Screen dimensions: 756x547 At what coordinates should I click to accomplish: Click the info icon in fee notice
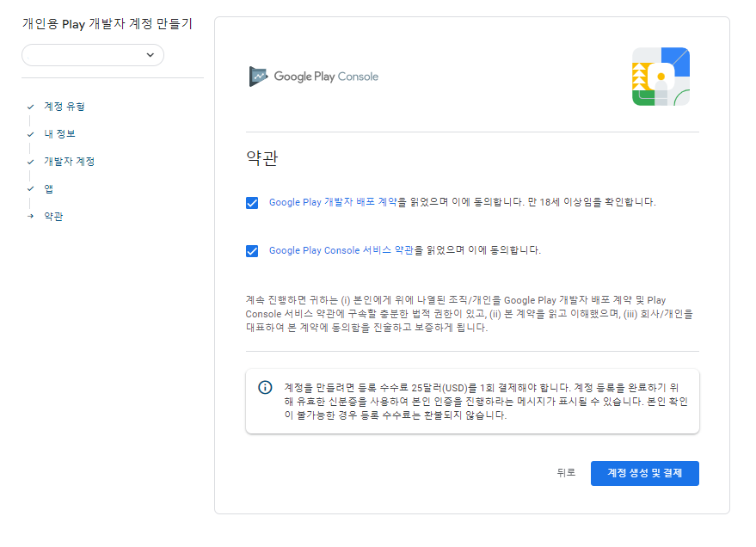(265, 388)
